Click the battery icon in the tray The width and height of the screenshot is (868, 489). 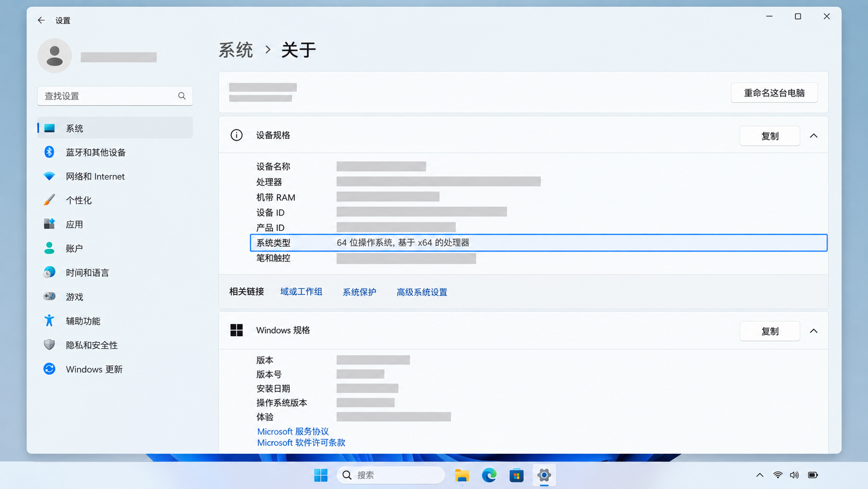pyautogui.click(x=813, y=475)
